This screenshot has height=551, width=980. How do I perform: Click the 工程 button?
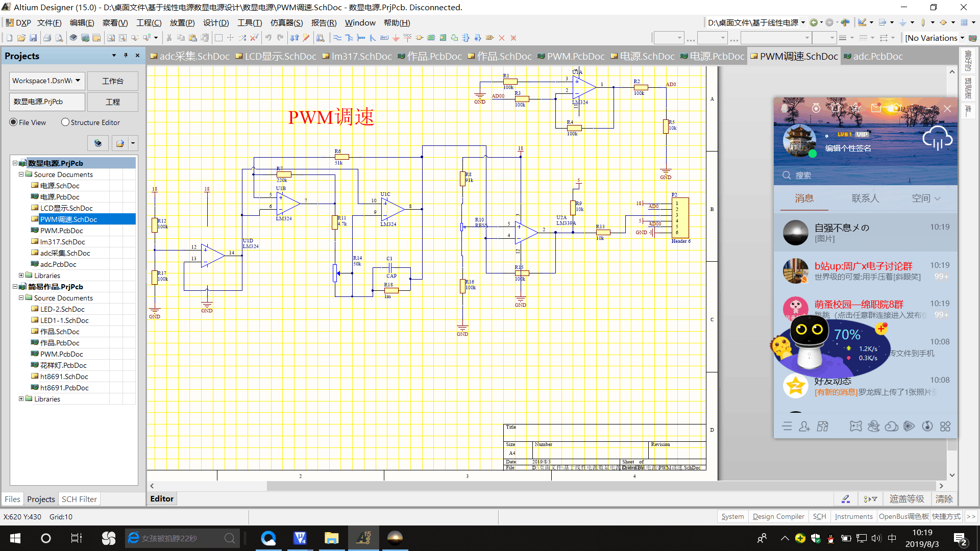pos(112,102)
